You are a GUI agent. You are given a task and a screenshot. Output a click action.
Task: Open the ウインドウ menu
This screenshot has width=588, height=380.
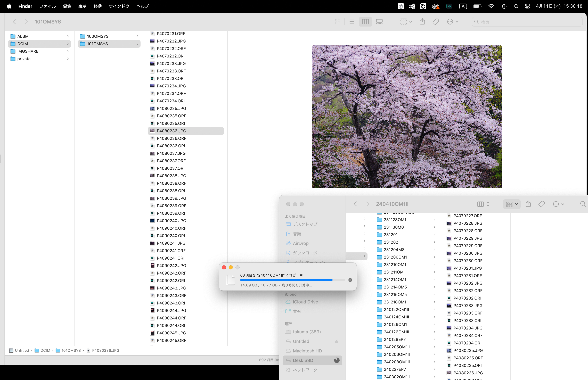pos(119,6)
